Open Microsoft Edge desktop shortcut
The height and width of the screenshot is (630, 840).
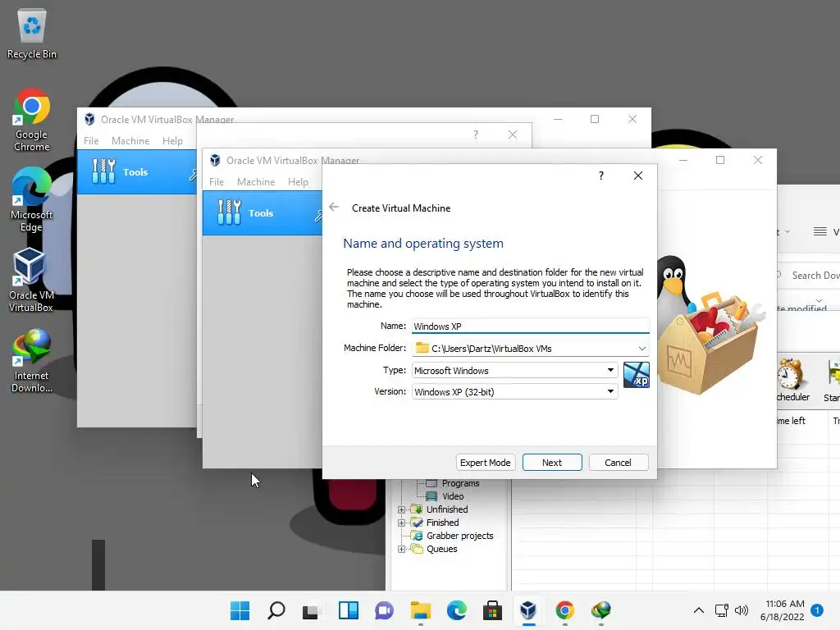click(x=32, y=200)
